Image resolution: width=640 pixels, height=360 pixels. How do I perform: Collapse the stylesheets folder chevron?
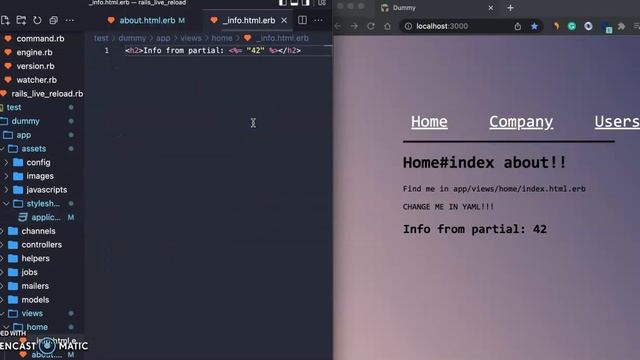6,203
